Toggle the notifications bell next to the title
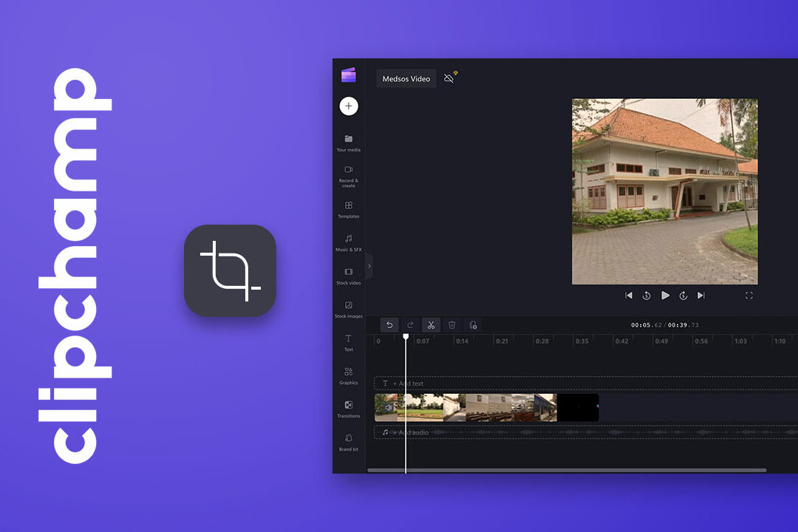Viewport: 798px width, 532px height. 449,76
